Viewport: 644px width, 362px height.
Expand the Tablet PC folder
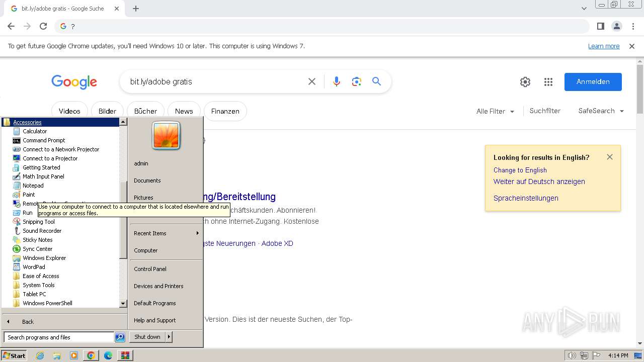34,294
